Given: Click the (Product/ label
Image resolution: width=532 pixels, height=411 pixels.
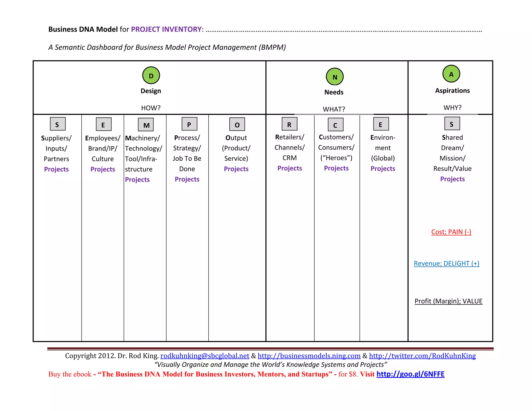Looking at the screenshot, I should [236, 148].
